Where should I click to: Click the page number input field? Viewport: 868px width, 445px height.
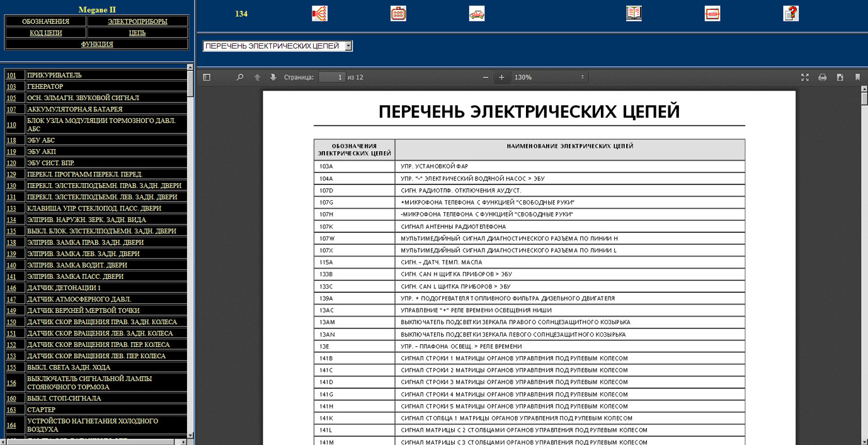click(x=331, y=77)
